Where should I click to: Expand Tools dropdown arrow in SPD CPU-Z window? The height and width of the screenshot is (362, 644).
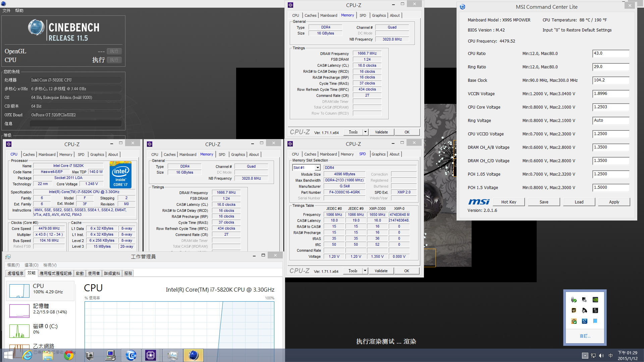click(365, 271)
